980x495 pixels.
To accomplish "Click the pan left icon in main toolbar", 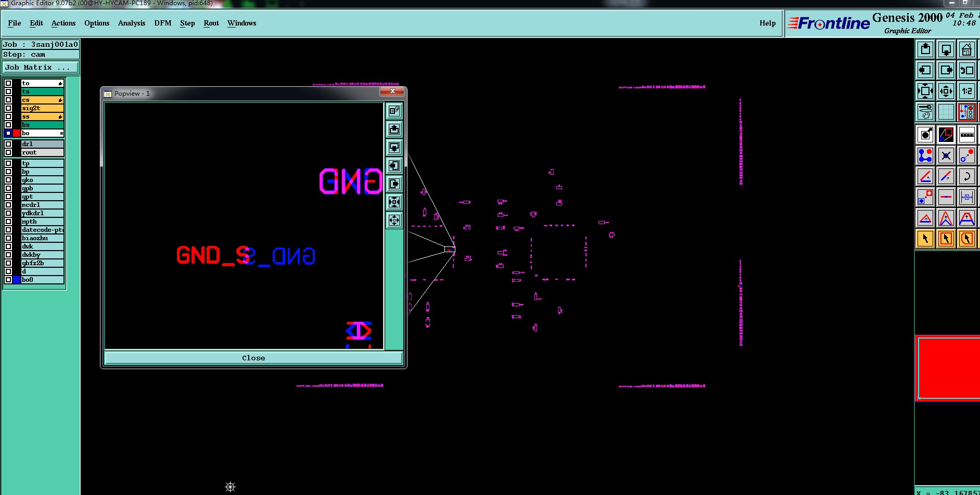I will (925, 70).
